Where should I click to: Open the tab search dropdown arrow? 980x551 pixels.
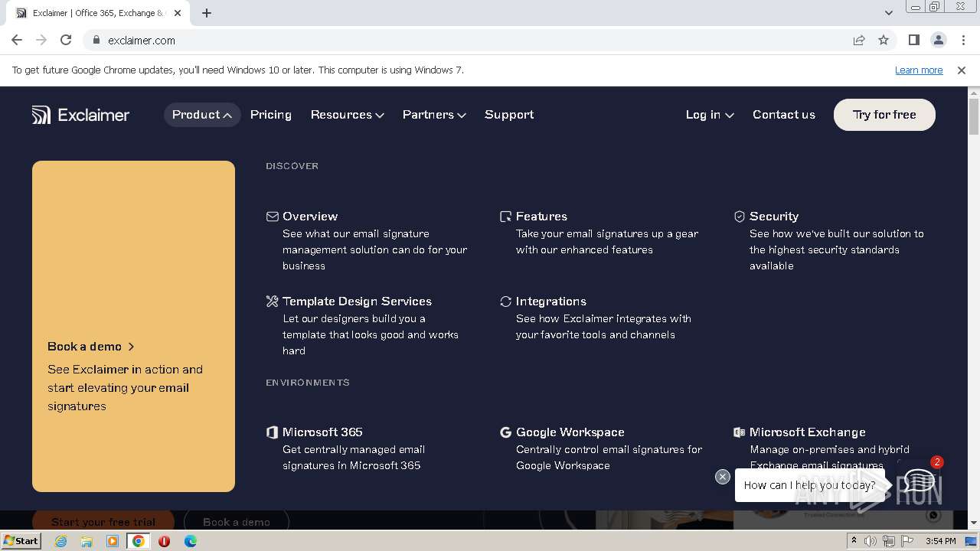click(888, 12)
